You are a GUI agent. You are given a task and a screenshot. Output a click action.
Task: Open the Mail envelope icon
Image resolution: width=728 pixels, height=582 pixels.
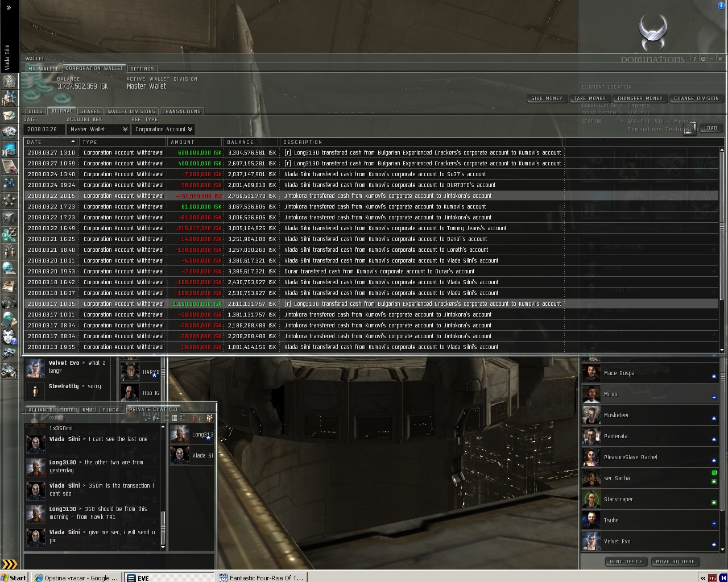(9, 115)
